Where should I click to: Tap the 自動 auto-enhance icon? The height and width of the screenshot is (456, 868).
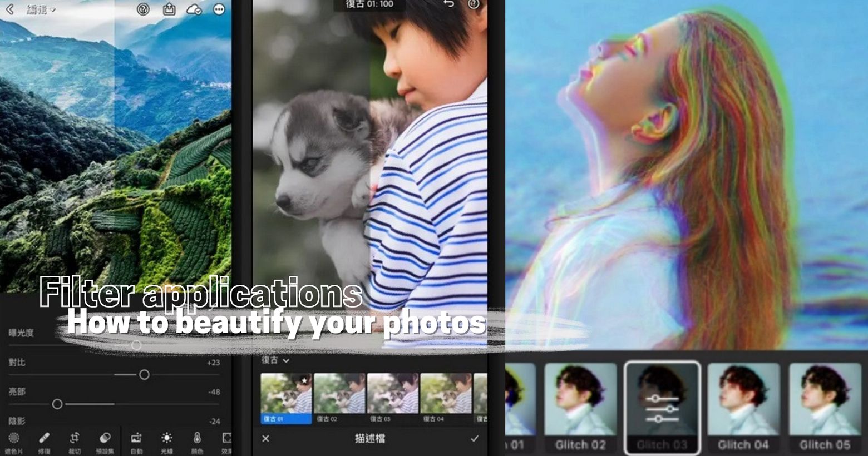click(x=136, y=443)
